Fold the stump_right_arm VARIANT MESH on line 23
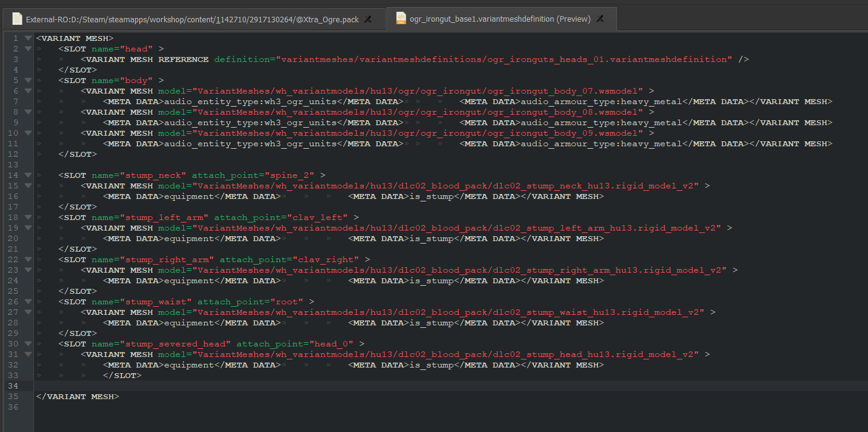This screenshot has height=432, width=868. [28, 270]
